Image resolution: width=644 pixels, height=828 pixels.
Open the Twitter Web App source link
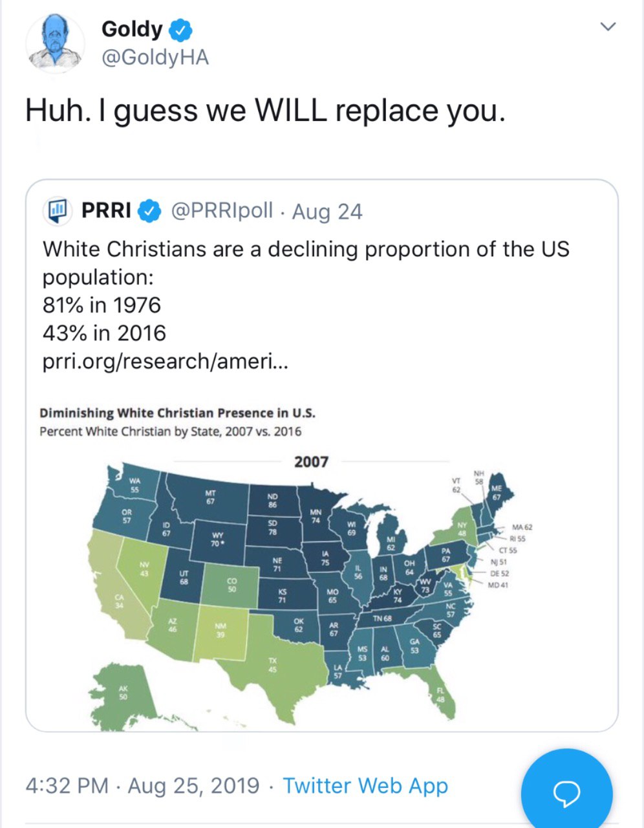coord(365,785)
